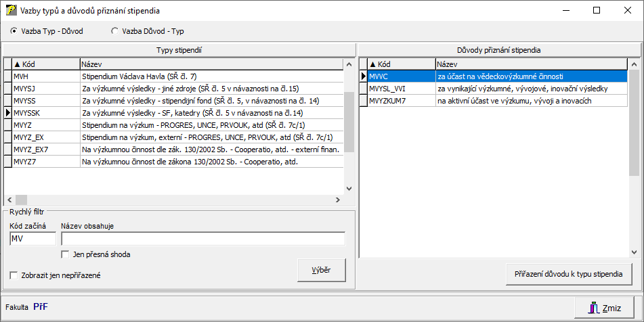
Task: Click the application icon in the title bar
Action: [12, 11]
